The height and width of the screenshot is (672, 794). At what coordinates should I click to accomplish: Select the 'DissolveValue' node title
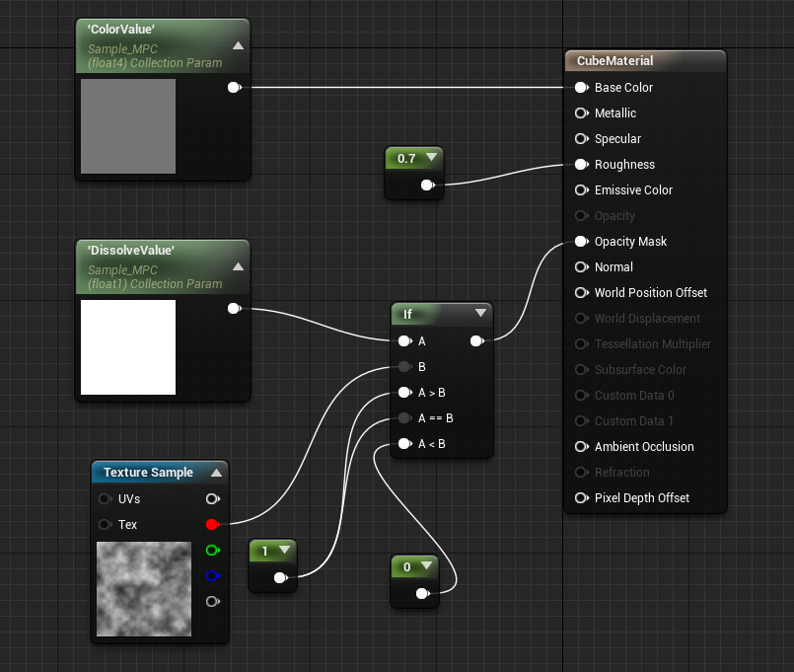pyautogui.click(x=132, y=251)
